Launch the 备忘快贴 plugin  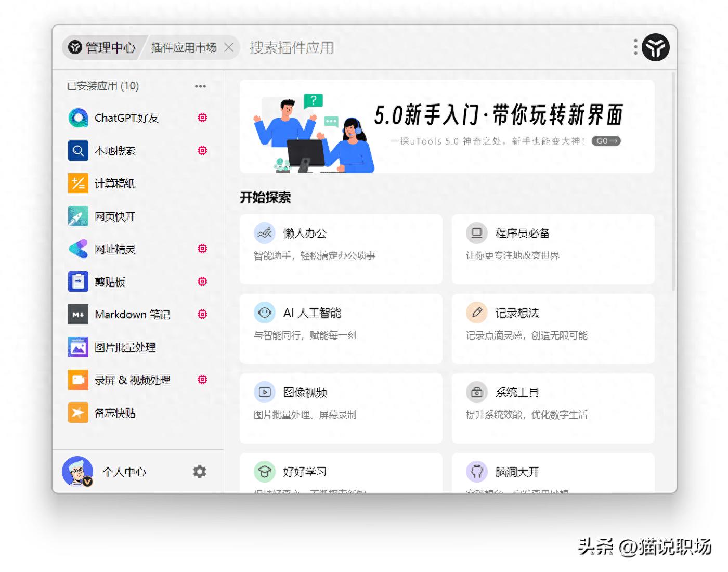[x=78, y=412]
